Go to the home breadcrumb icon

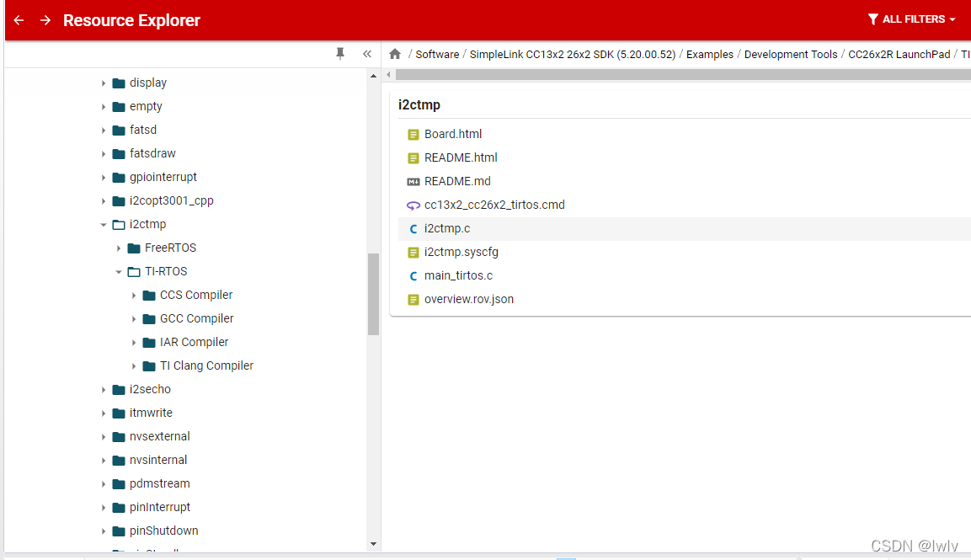pos(395,54)
